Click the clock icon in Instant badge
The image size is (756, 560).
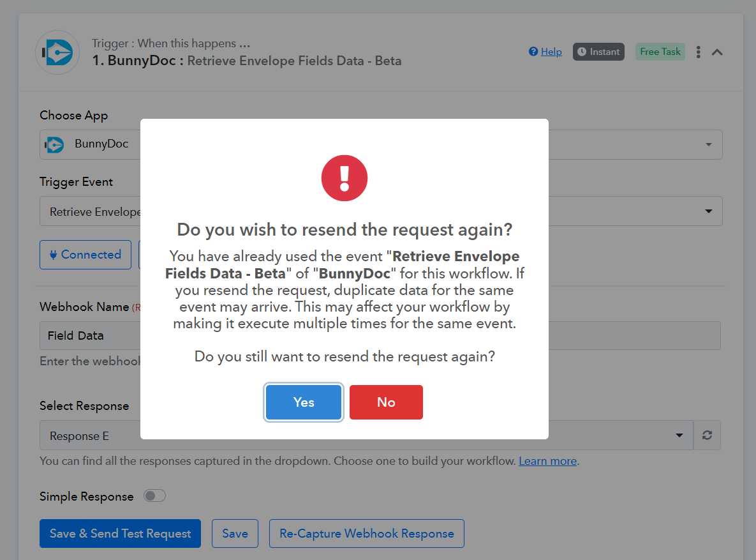tap(581, 52)
